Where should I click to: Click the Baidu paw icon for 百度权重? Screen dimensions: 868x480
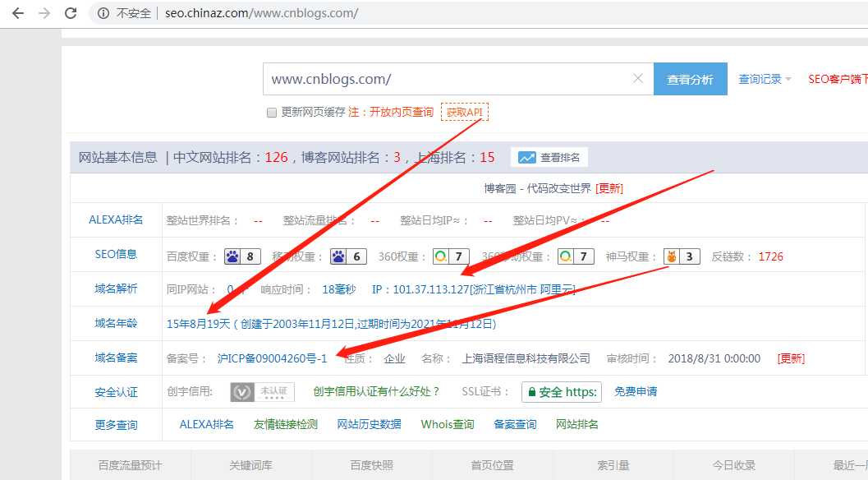pyautogui.click(x=232, y=256)
